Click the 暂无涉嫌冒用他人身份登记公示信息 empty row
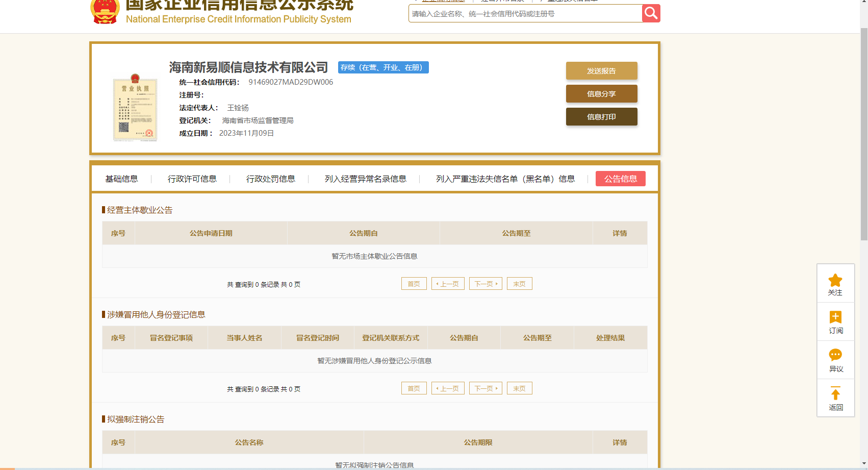 (375, 361)
